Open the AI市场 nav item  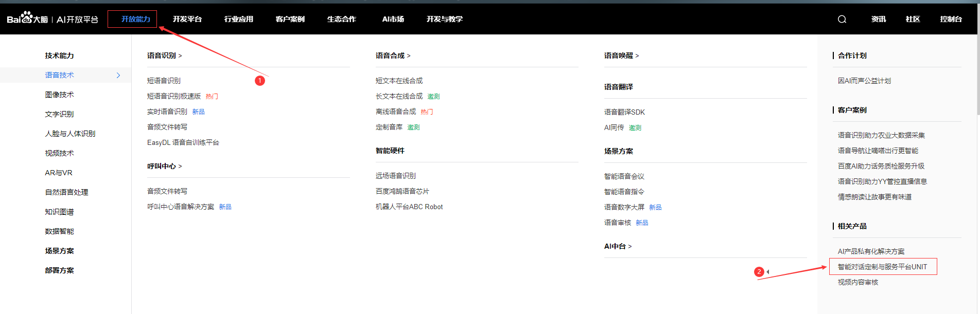point(393,19)
